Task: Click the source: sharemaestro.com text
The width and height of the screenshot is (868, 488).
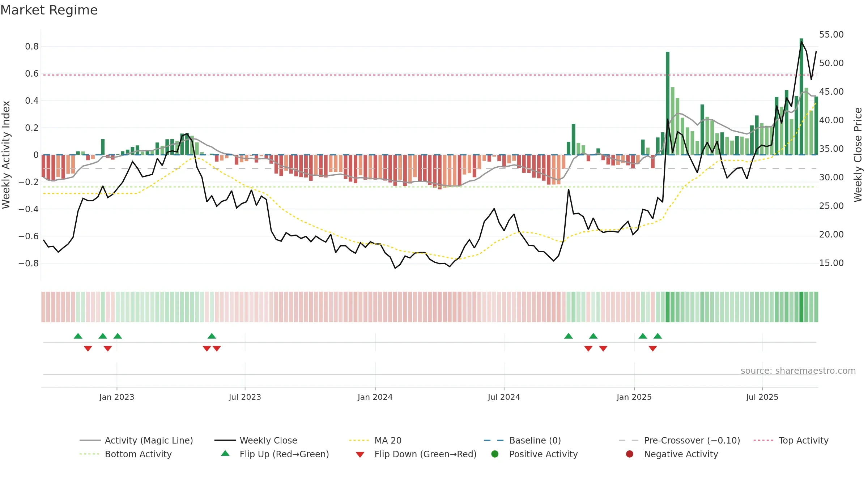Action: coord(798,371)
